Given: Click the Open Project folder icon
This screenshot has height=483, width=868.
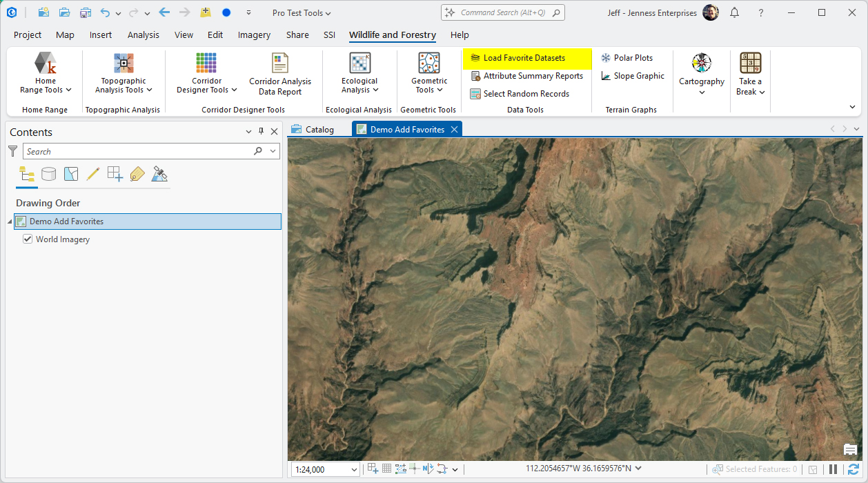Looking at the screenshot, I should pyautogui.click(x=64, y=12).
